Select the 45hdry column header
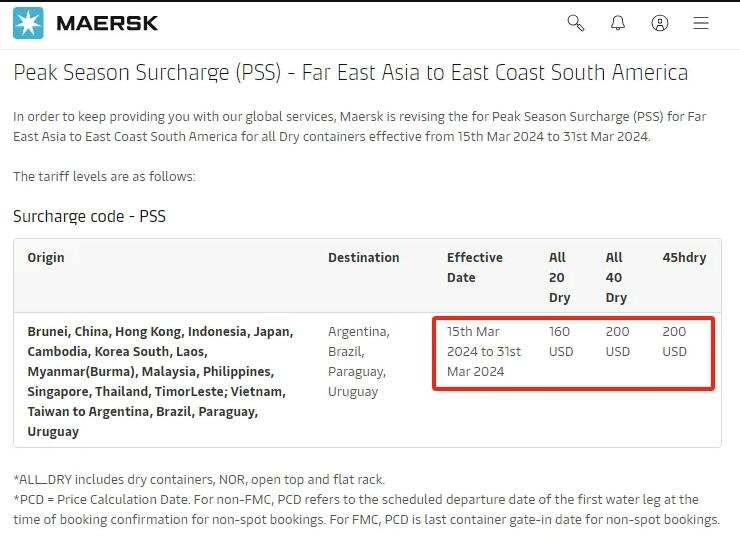This screenshot has width=740, height=539. click(684, 257)
